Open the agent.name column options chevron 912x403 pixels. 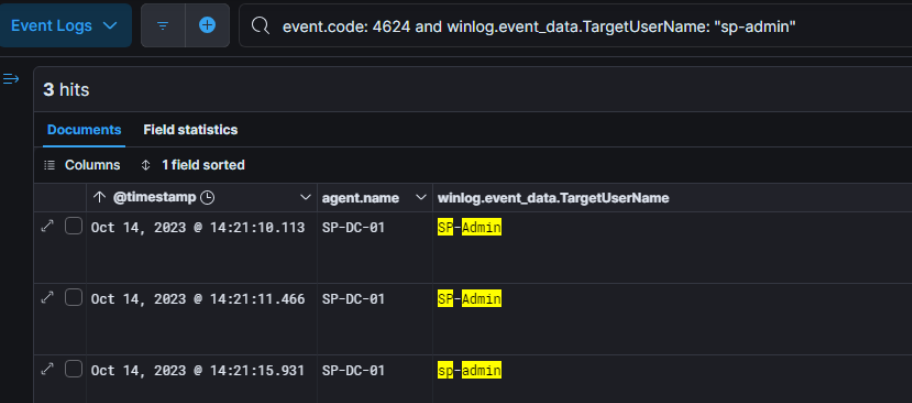422,198
